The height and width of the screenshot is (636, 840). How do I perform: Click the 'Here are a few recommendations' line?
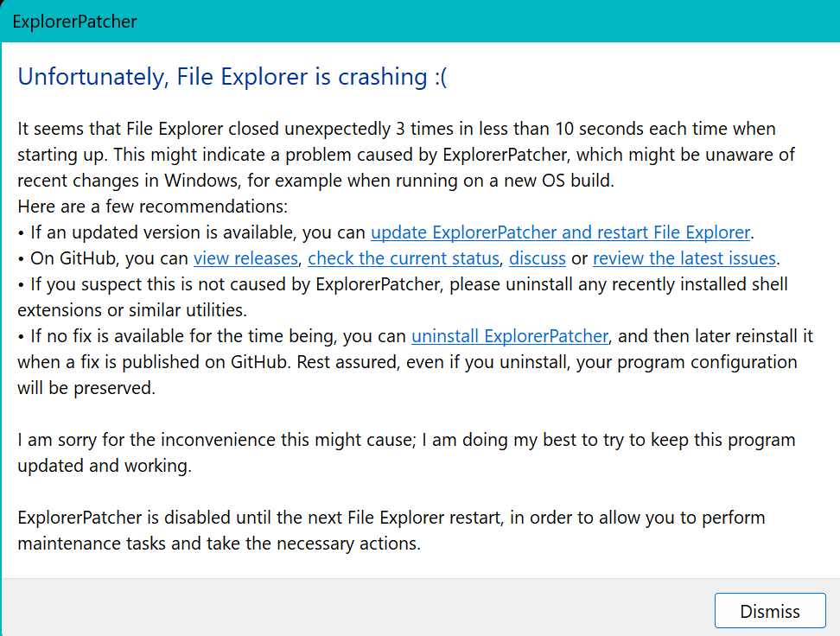(153, 207)
